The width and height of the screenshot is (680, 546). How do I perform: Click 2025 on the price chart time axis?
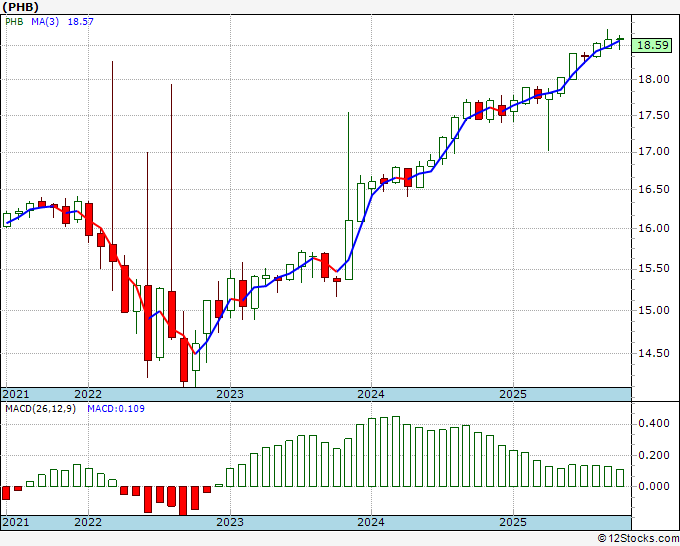pyautogui.click(x=513, y=394)
